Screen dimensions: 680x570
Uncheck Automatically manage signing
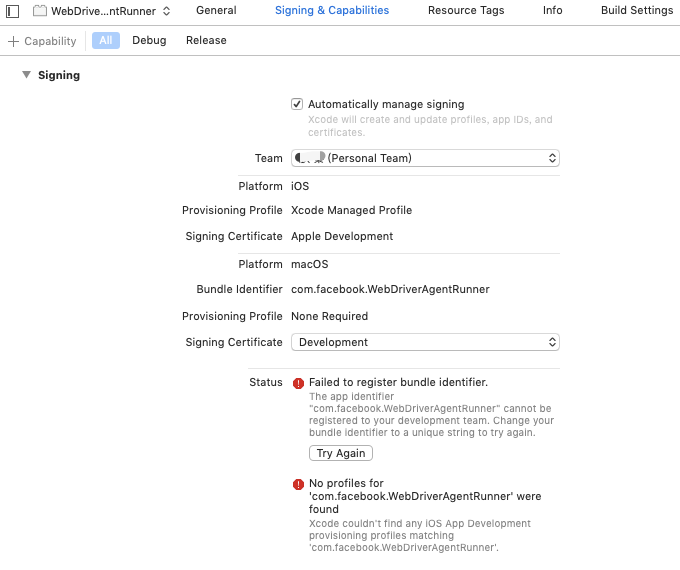(x=297, y=104)
